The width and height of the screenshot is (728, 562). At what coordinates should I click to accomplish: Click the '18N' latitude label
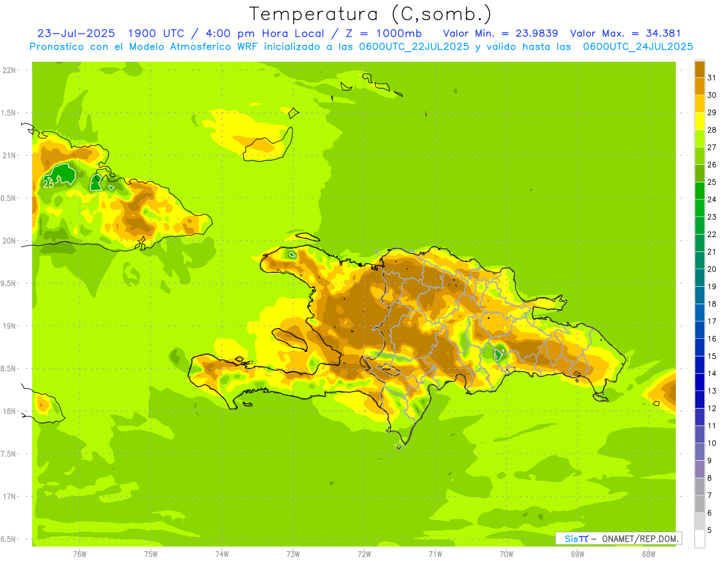tap(9, 412)
